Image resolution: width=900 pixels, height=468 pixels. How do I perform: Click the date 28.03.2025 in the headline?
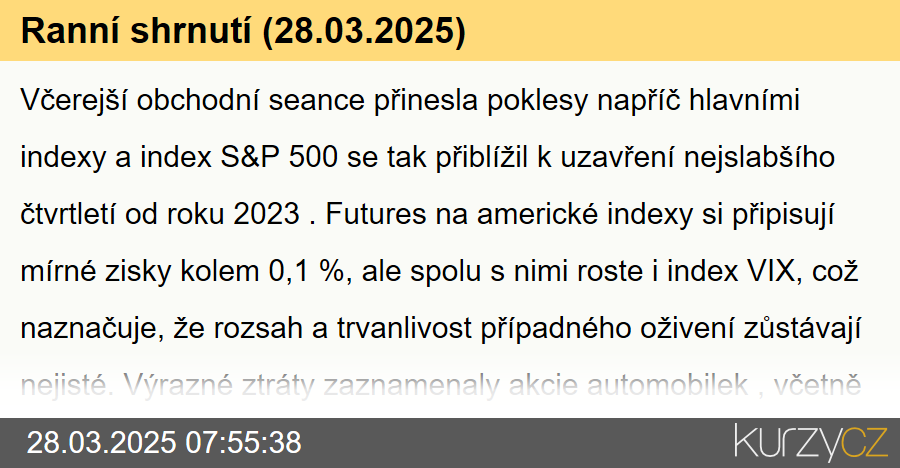[363, 30]
